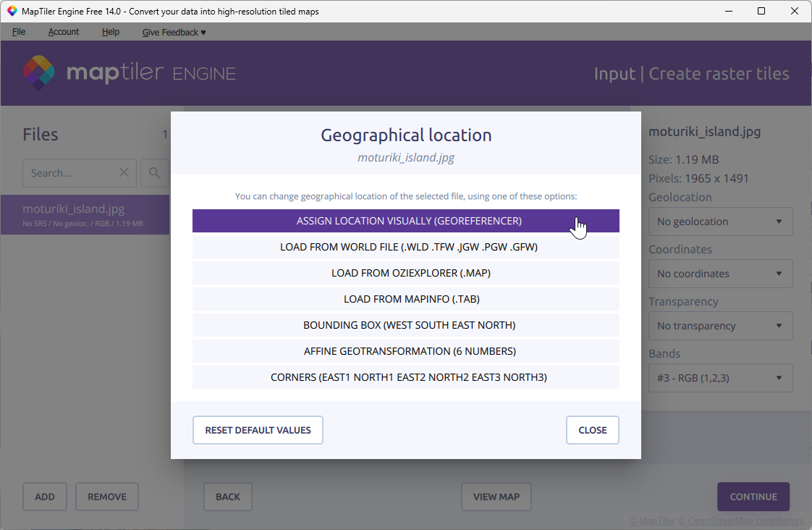Click the Add file button

click(45, 496)
